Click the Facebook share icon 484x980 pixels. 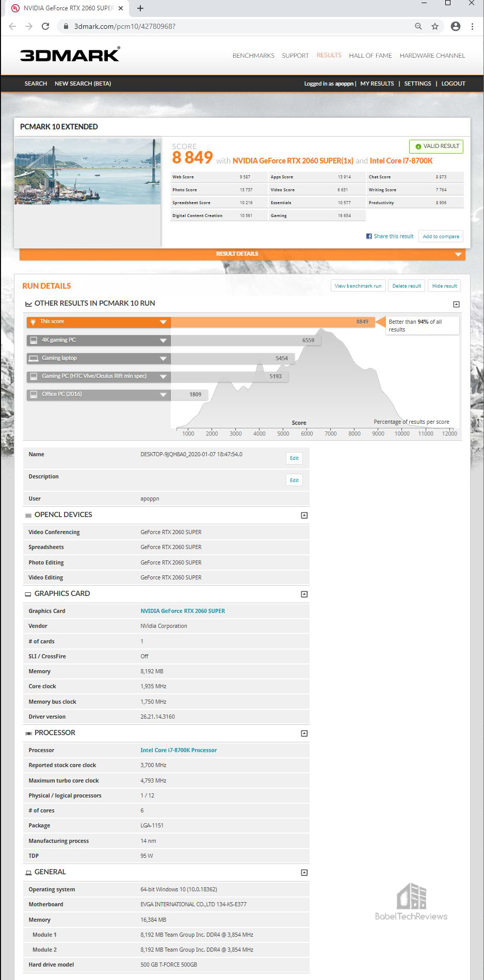pyautogui.click(x=369, y=236)
